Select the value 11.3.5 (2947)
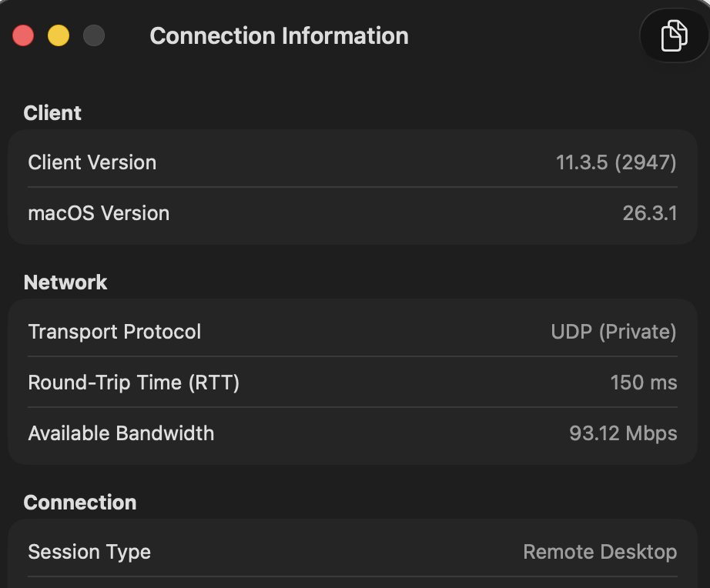This screenshot has width=710, height=588. 616,162
